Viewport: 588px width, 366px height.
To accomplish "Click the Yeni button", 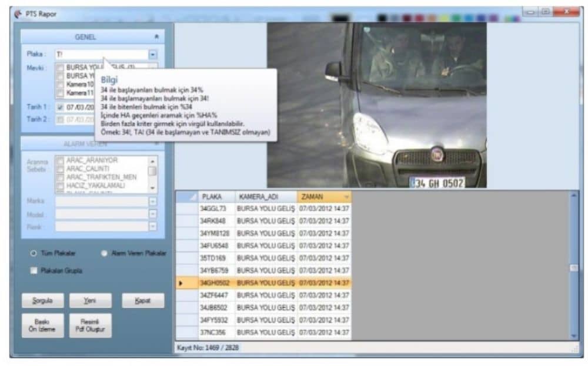I will (x=91, y=301).
